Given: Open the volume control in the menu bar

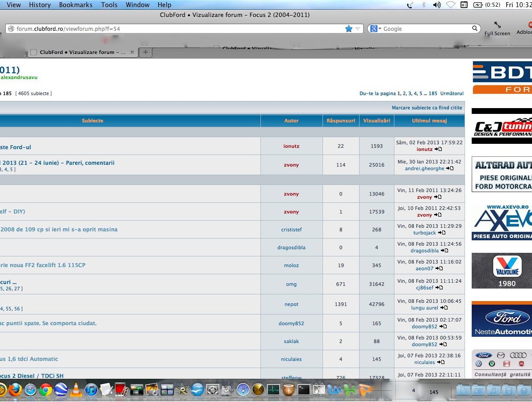Looking at the screenshot, I should [437, 5].
